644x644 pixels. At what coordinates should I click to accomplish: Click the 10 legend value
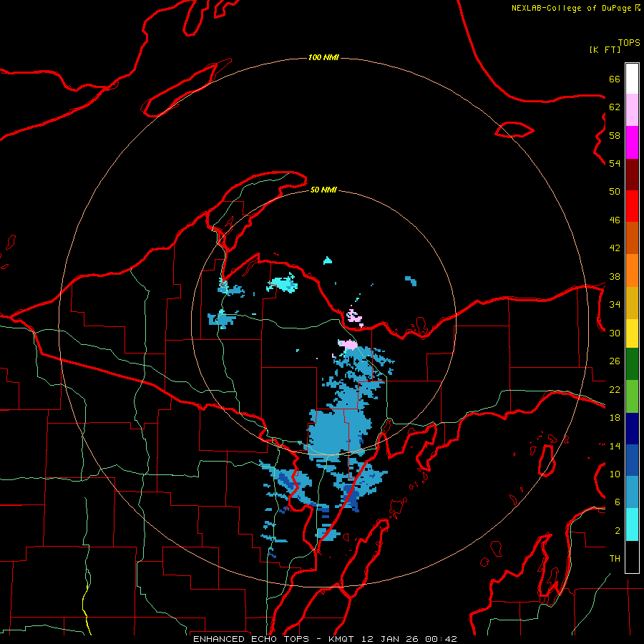pyautogui.click(x=615, y=474)
